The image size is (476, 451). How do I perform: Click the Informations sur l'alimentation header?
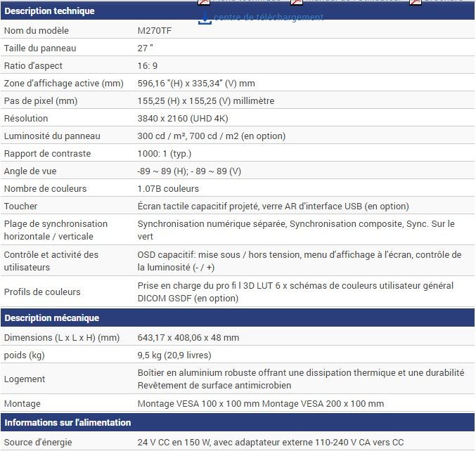click(67, 423)
